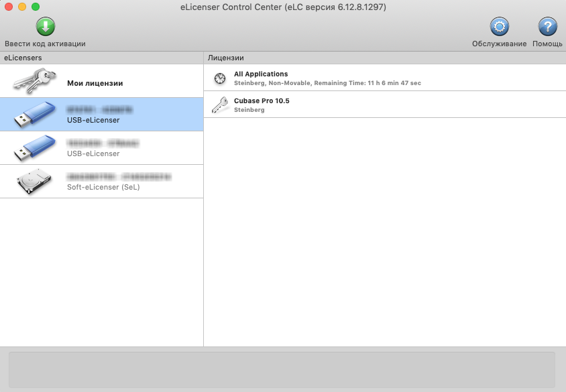
Task: Click the Обслуживание label
Action: pyautogui.click(x=499, y=44)
